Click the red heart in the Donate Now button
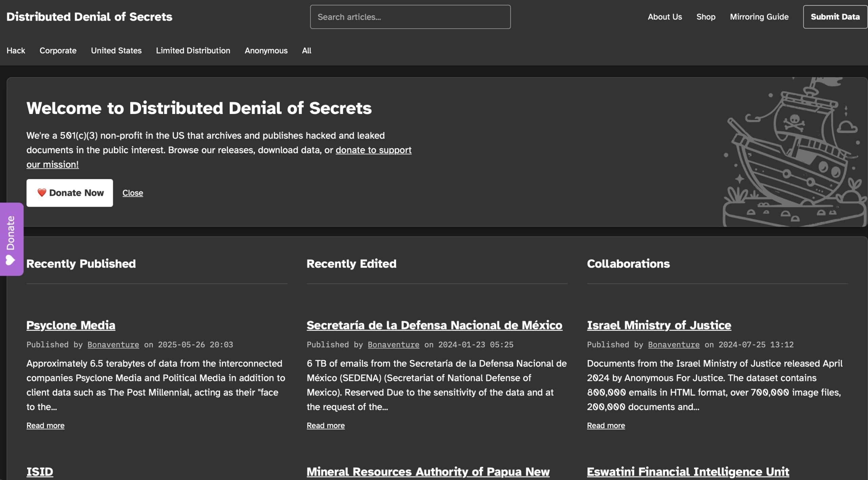This screenshot has height=480, width=868. coord(42,193)
